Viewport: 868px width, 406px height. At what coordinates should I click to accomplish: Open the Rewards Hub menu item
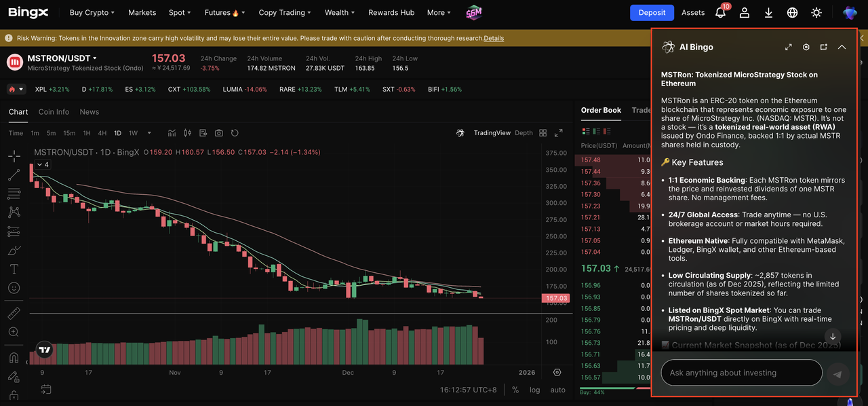(391, 12)
